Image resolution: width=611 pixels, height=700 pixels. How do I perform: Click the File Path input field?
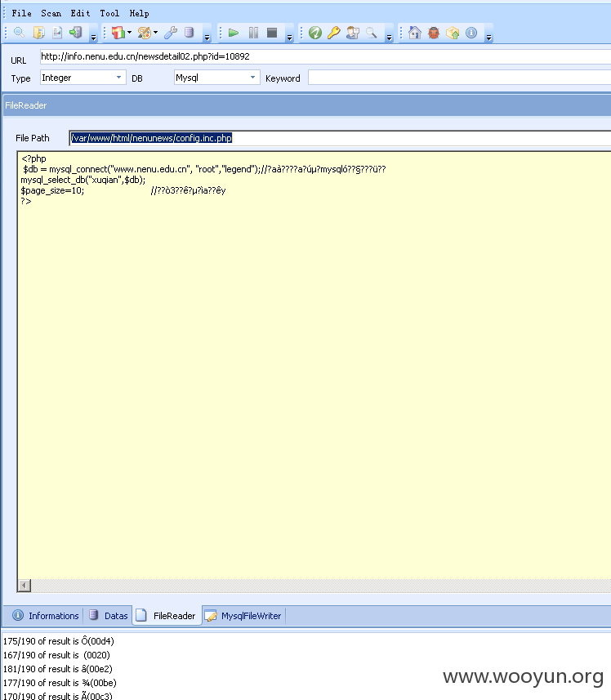(x=340, y=138)
